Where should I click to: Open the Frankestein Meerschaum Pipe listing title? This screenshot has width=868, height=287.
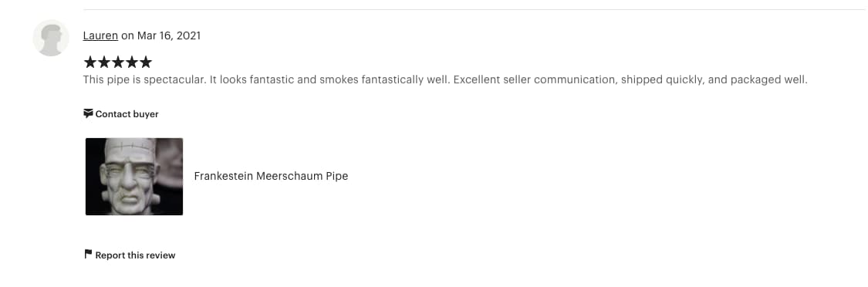point(271,176)
